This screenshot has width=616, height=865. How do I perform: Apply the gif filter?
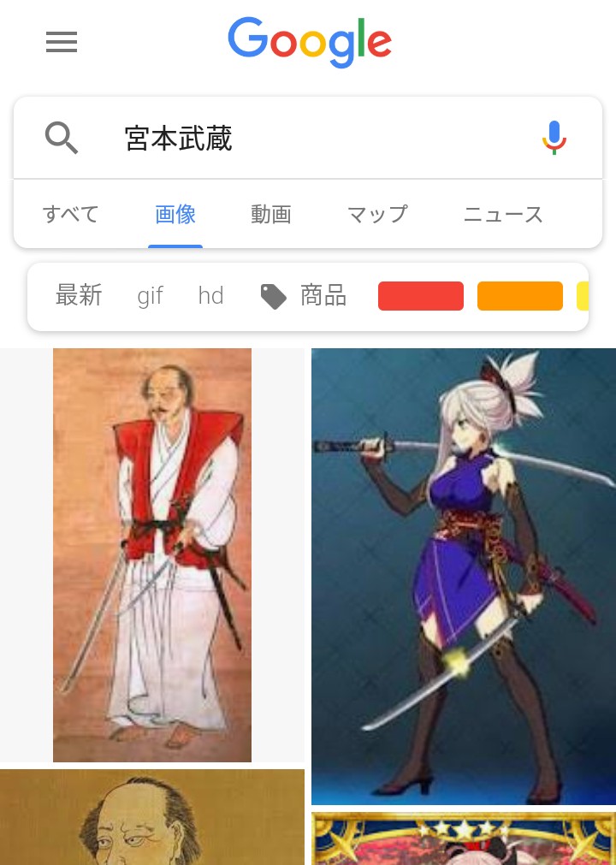point(150,296)
